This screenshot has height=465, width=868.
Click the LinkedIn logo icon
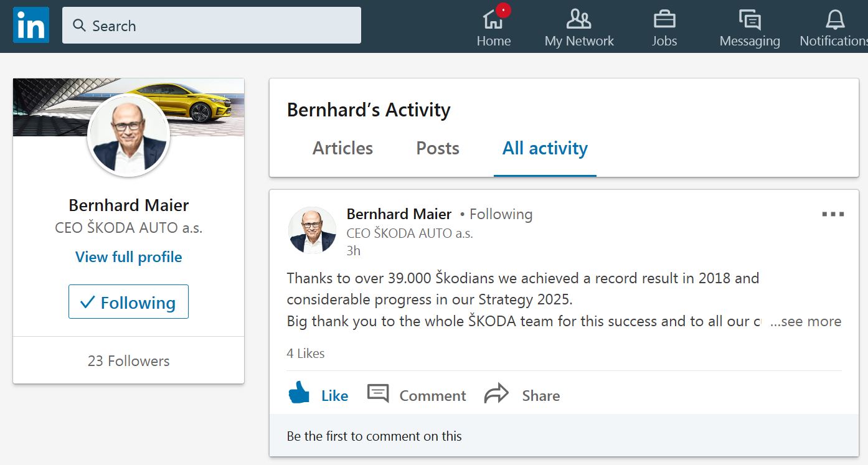(31, 25)
